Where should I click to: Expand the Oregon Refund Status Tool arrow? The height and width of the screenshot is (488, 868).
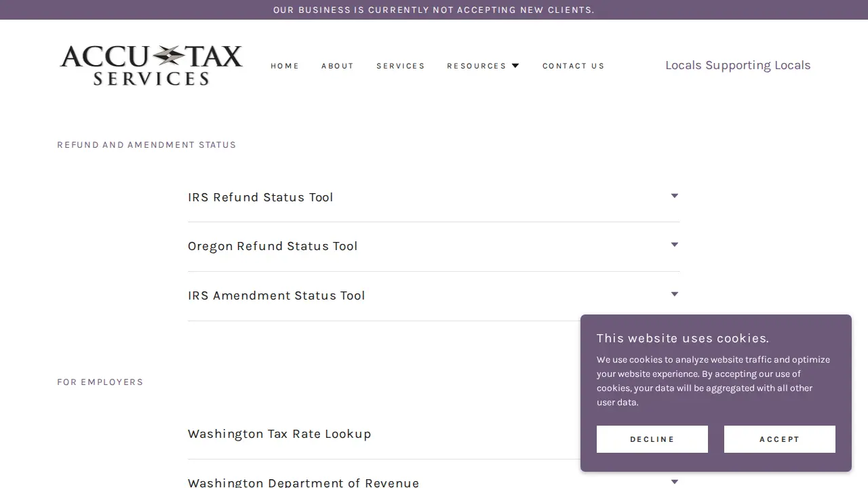[675, 245]
